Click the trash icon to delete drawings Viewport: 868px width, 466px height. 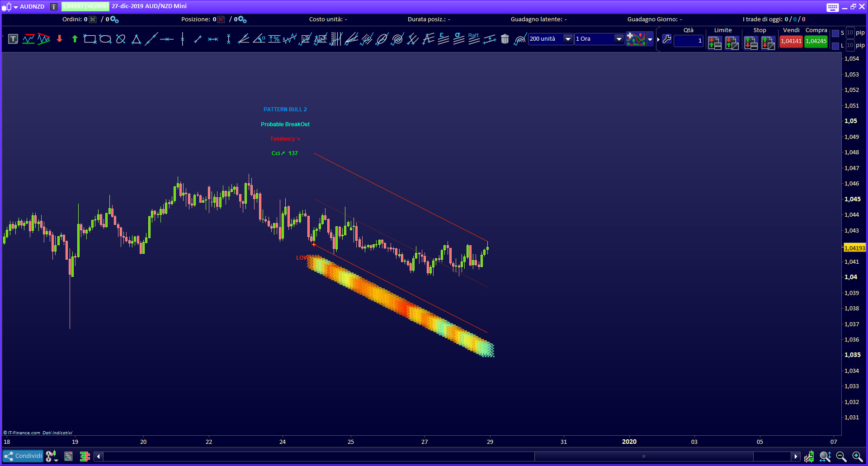tap(505, 39)
